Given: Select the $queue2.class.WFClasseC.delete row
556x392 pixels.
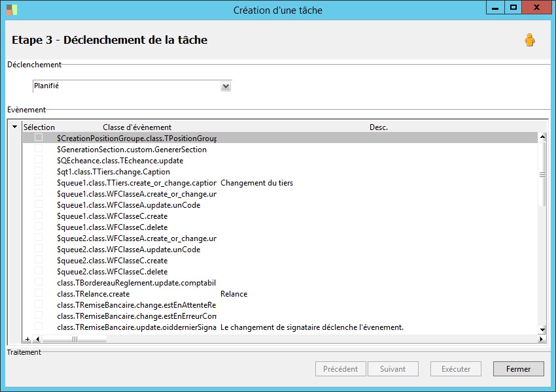Looking at the screenshot, I should coord(280,272).
